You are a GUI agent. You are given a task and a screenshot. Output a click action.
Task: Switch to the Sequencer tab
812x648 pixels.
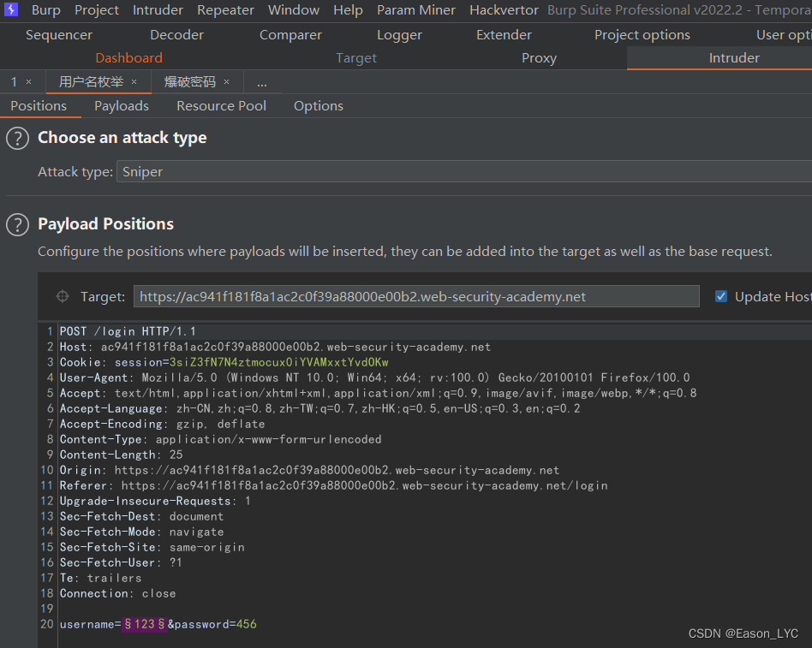[x=59, y=35]
